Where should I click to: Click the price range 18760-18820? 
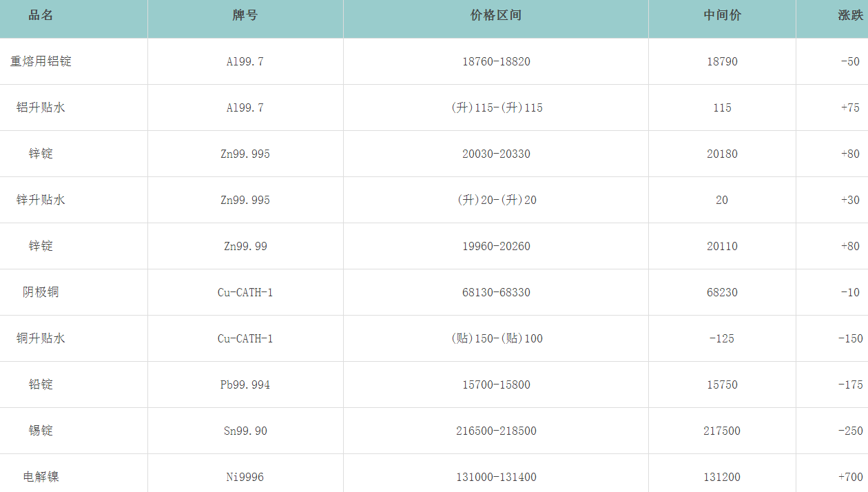point(496,61)
